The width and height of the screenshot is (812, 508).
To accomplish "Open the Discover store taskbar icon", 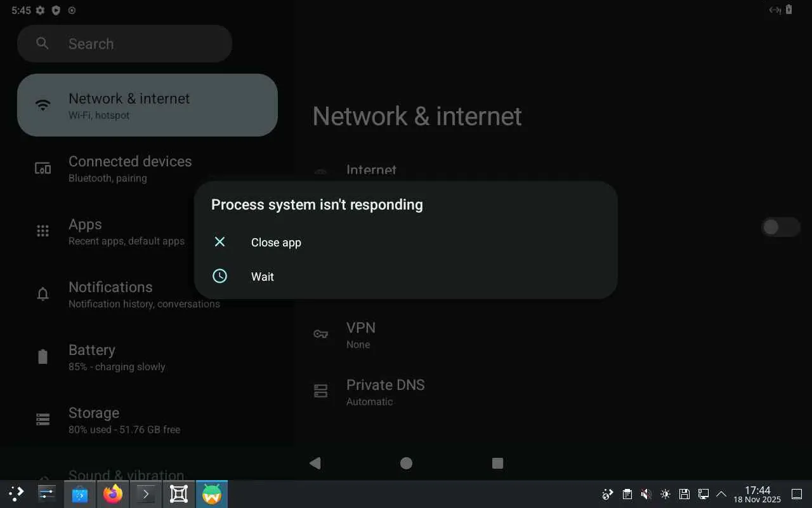I will tap(80, 494).
